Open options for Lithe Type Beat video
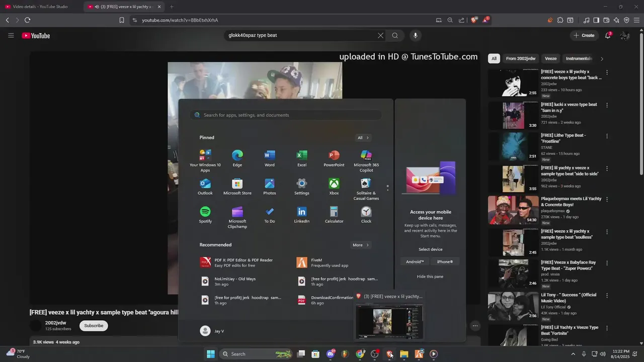The height and width of the screenshot is (362, 644). point(607,136)
